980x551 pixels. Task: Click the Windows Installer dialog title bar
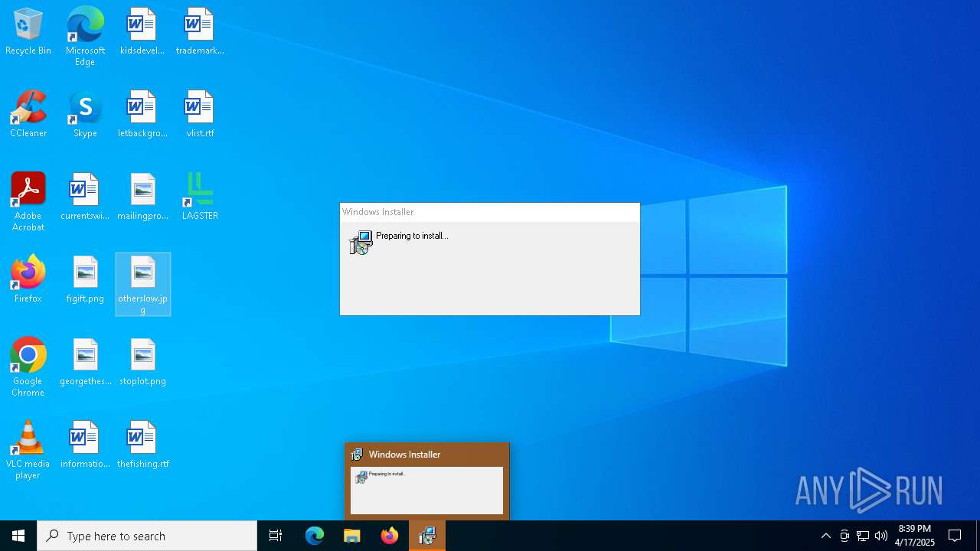(490, 212)
